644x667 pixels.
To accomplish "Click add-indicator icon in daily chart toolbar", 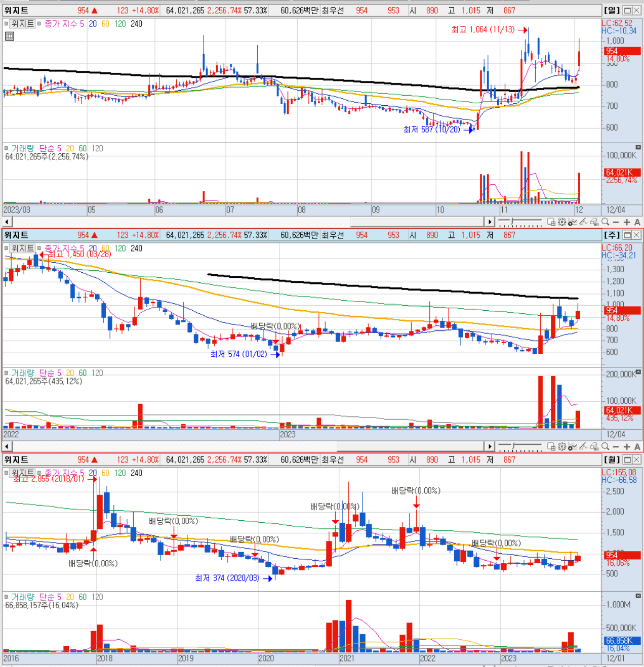I will (573, 222).
